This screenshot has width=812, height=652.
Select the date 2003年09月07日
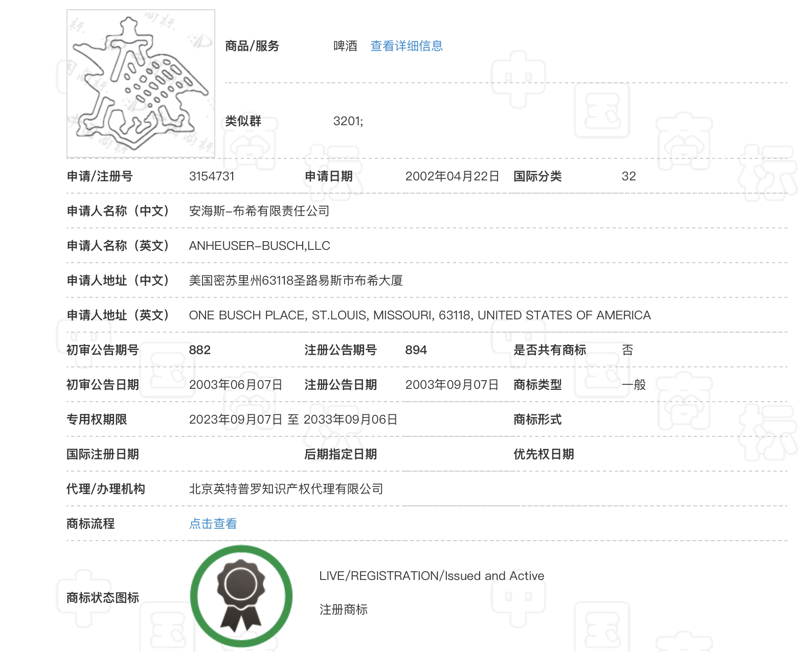coord(452,385)
